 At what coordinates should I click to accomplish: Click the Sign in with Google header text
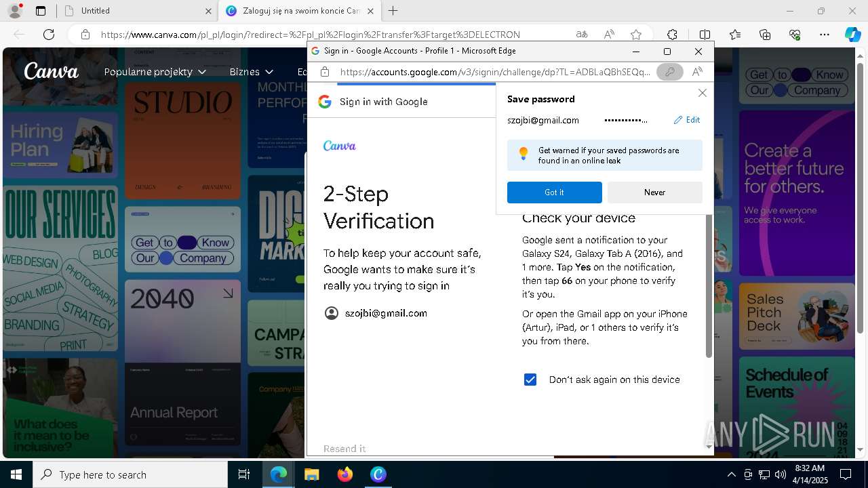384,102
